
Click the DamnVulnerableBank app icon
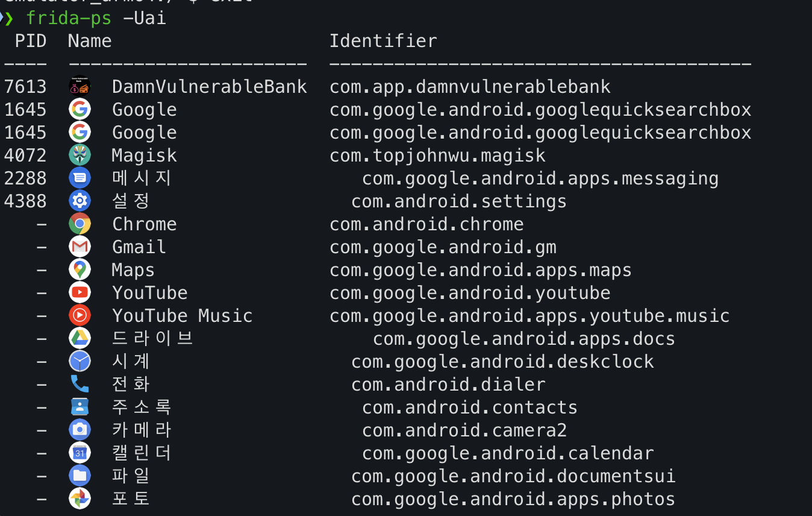(80, 87)
